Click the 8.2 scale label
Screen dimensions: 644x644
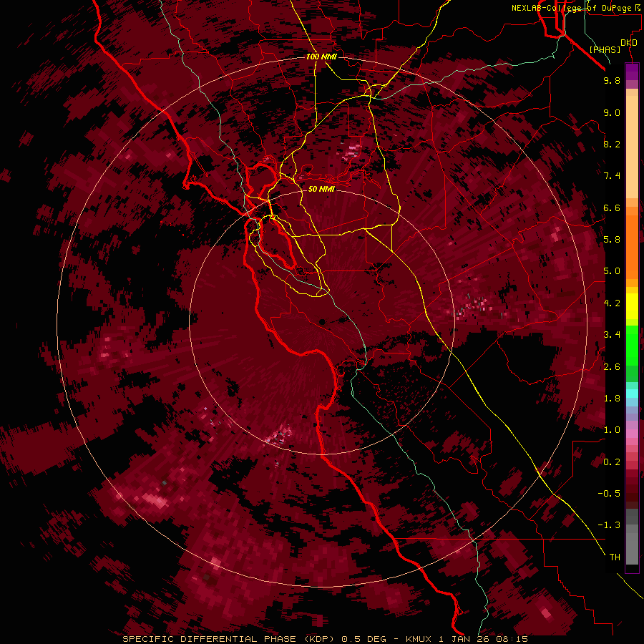[x=612, y=144]
